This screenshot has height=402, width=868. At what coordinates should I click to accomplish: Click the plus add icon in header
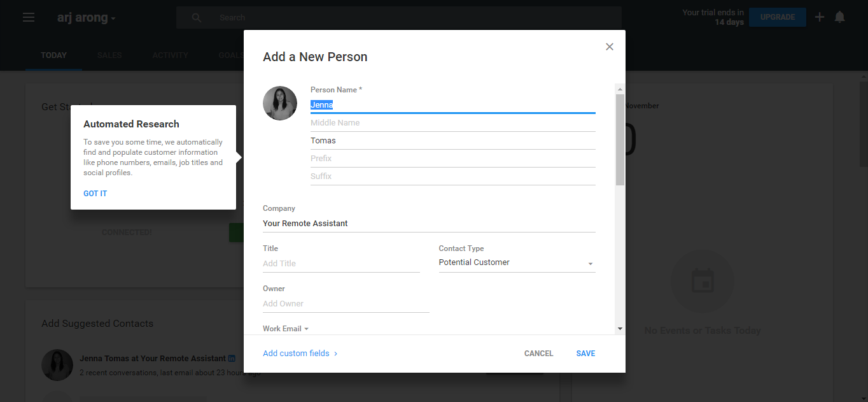tap(820, 17)
